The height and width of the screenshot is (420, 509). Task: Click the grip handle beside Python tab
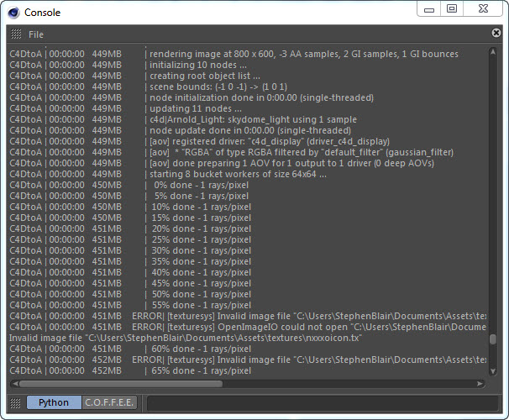coord(16,402)
